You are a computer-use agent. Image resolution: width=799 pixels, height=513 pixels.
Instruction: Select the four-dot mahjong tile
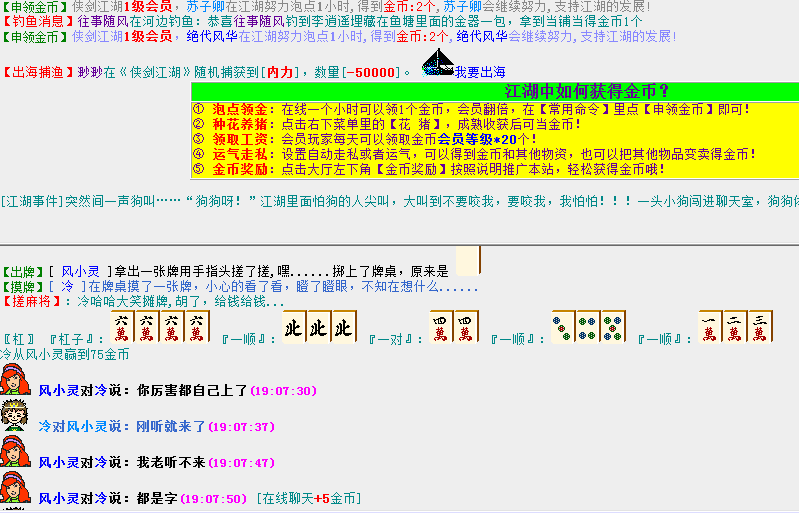588,326
